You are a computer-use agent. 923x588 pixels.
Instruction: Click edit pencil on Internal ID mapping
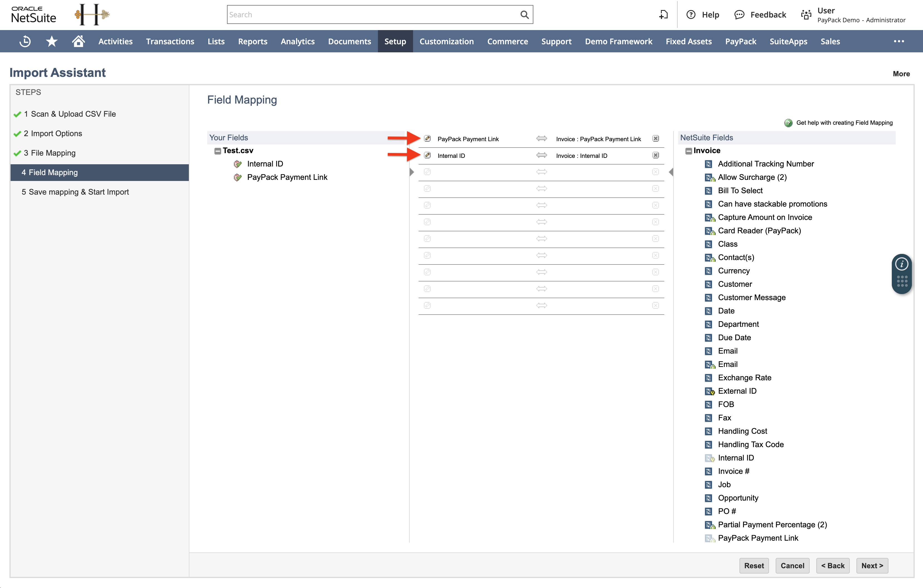pos(428,155)
